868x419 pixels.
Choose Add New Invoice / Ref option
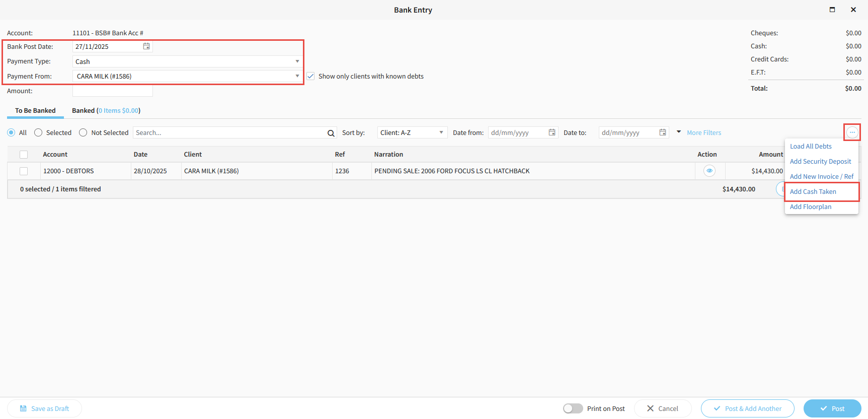pyautogui.click(x=822, y=176)
